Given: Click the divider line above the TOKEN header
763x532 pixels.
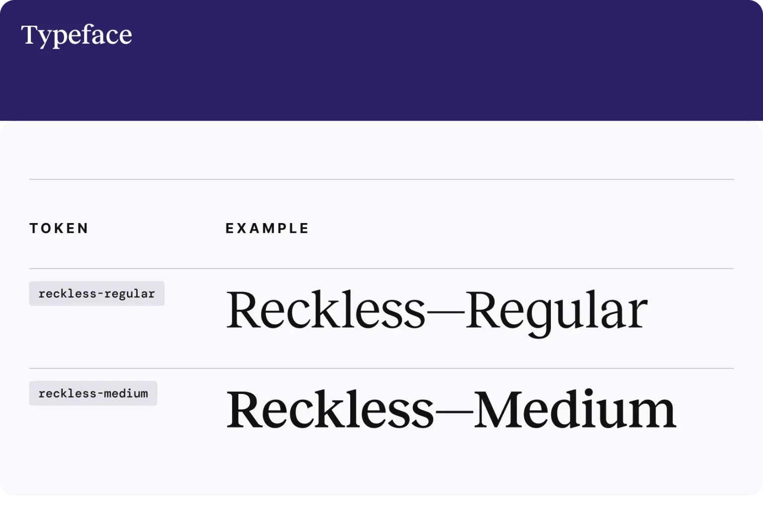Looking at the screenshot, I should [x=381, y=179].
